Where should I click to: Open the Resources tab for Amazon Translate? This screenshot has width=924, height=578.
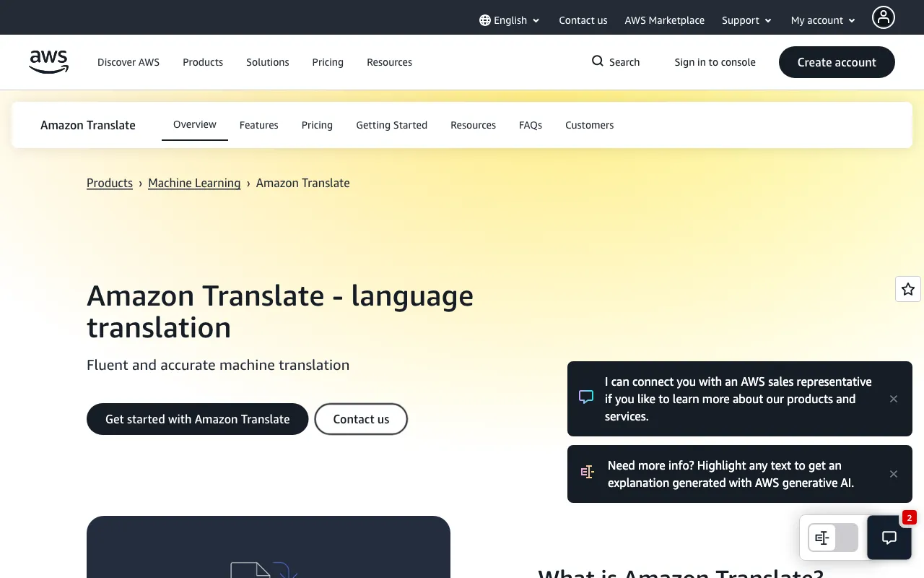[474, 125]
